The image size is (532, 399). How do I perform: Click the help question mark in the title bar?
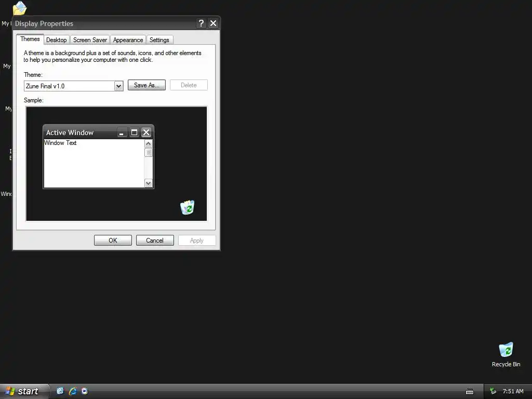(x=201, y=23)
